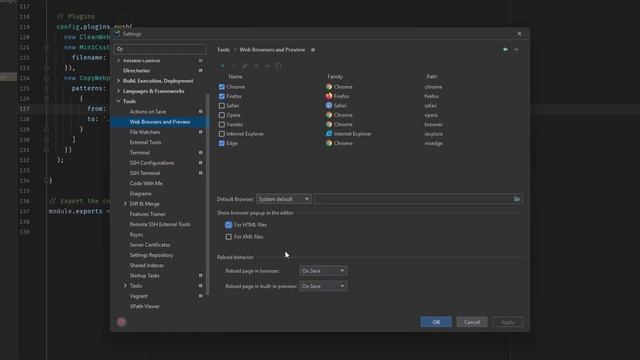Click the Forward navigation arrow in Settings header
The image size is (640, 360).
516,49
